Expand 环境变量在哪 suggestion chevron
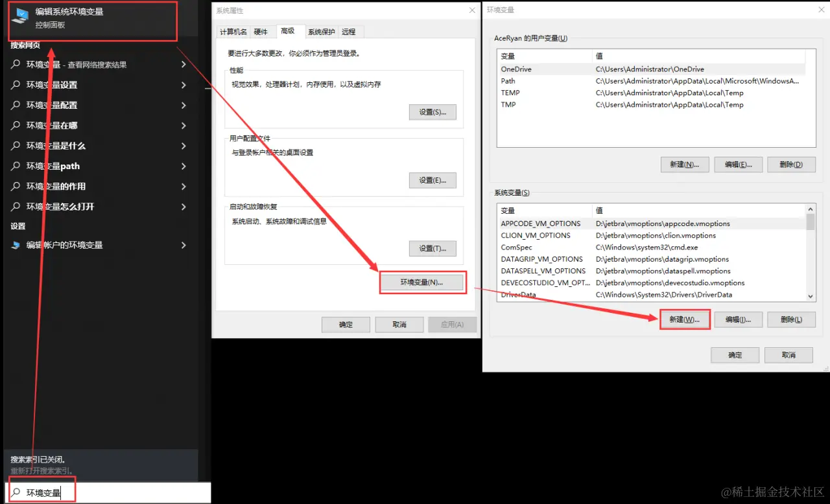830x504 pixels. point(184,125)
